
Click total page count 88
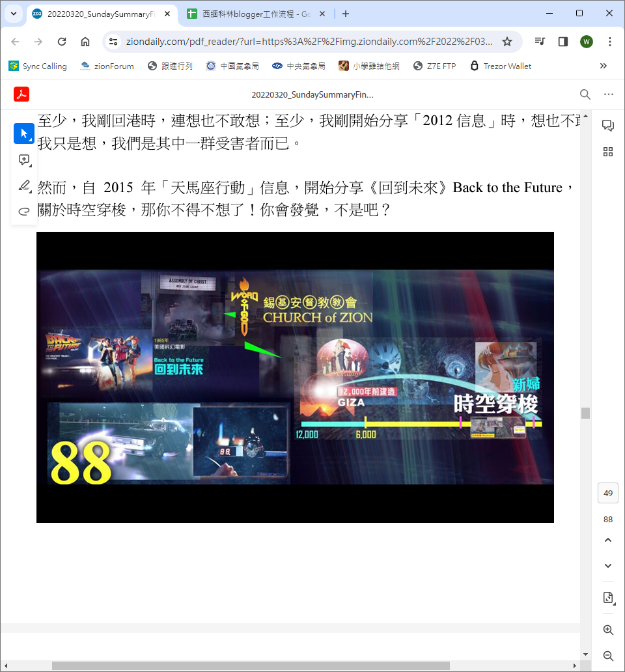(x=608, y=520)
